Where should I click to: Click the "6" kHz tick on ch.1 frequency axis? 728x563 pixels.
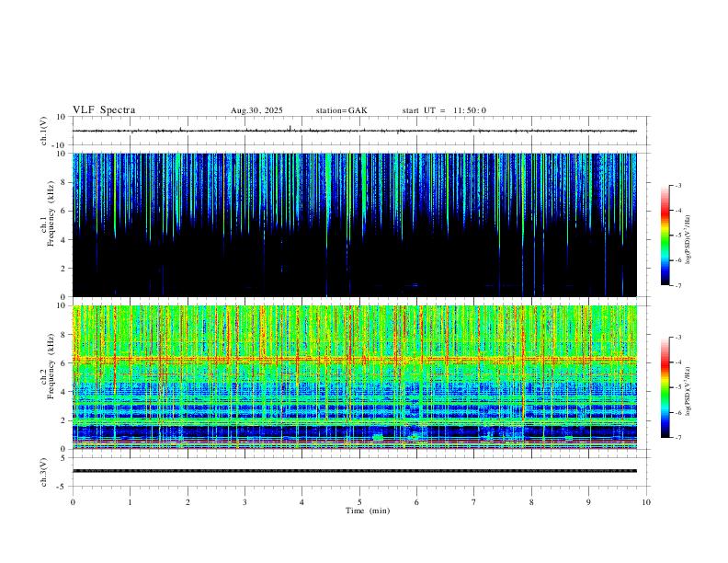click(x=63, y=211)
